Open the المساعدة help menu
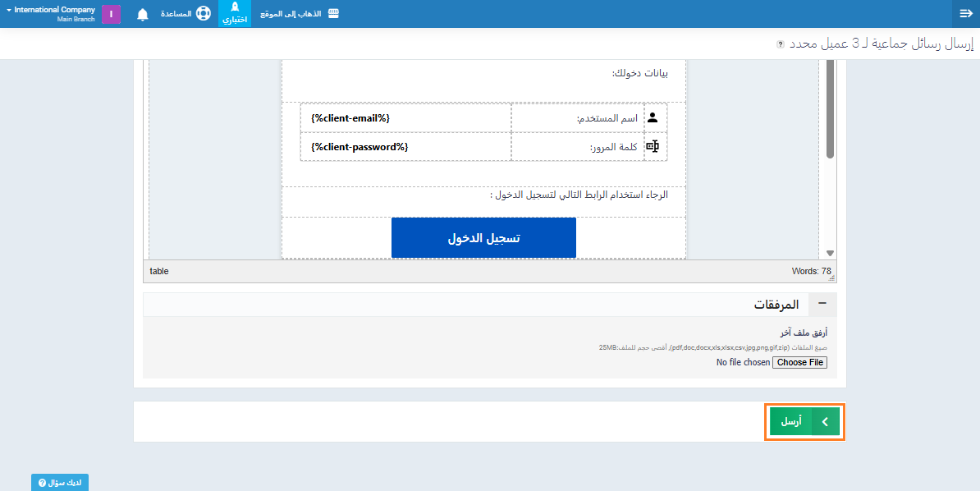Viewport: 980px width, 491px height. coord(176,14)
